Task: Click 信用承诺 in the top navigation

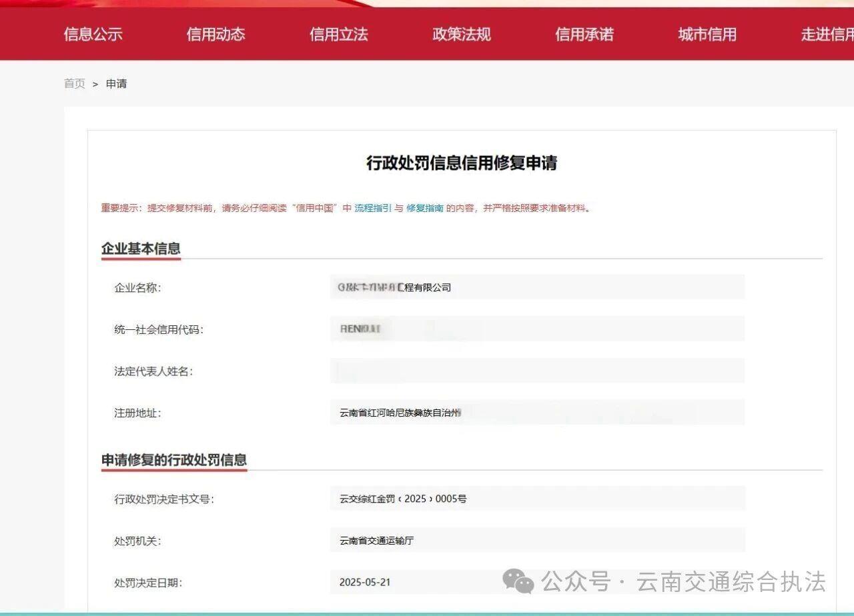Action: (x=584, y=35)
